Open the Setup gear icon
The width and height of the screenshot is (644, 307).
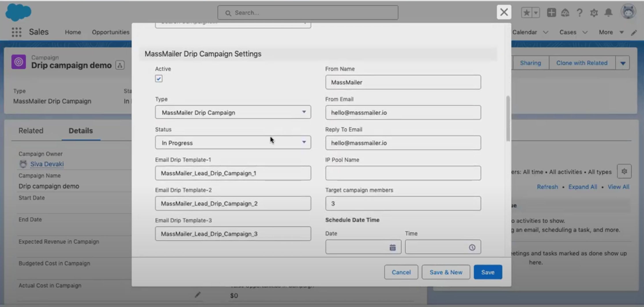[x=594, y=13]
